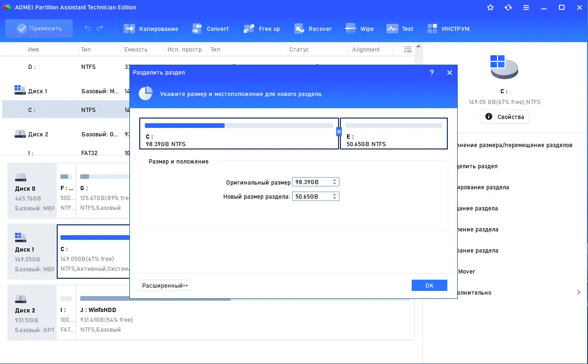Click the Оригинальный размер input field

pyautogui.click(x=311, y=182)
